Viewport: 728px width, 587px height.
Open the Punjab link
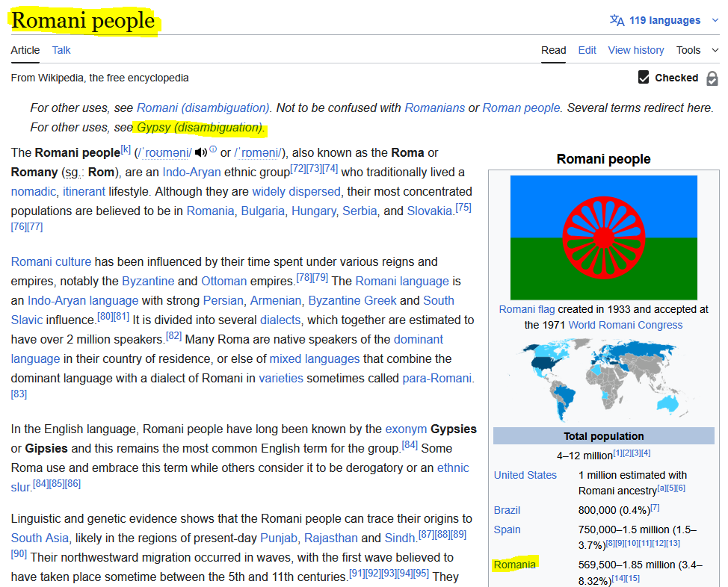(x=279, y=538)
